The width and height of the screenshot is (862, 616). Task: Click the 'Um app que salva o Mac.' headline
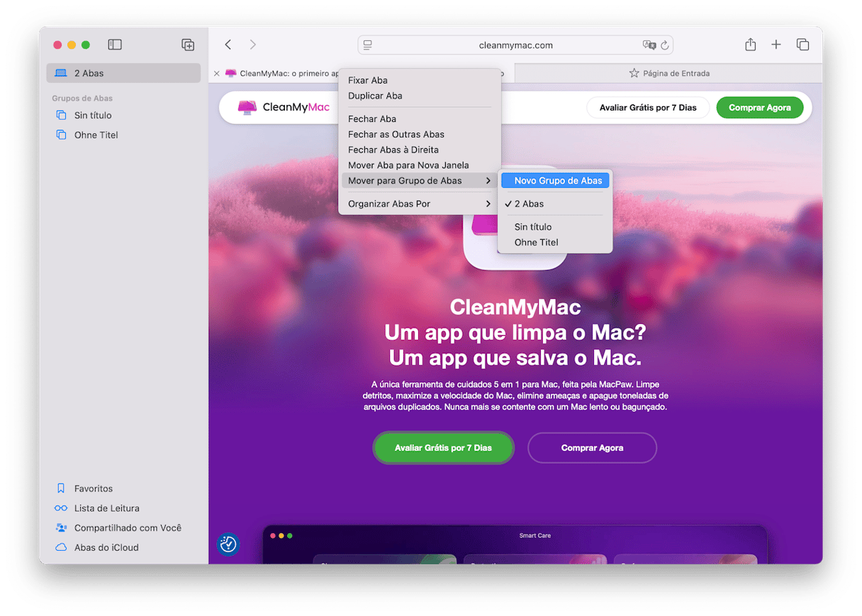coord(515,358)
